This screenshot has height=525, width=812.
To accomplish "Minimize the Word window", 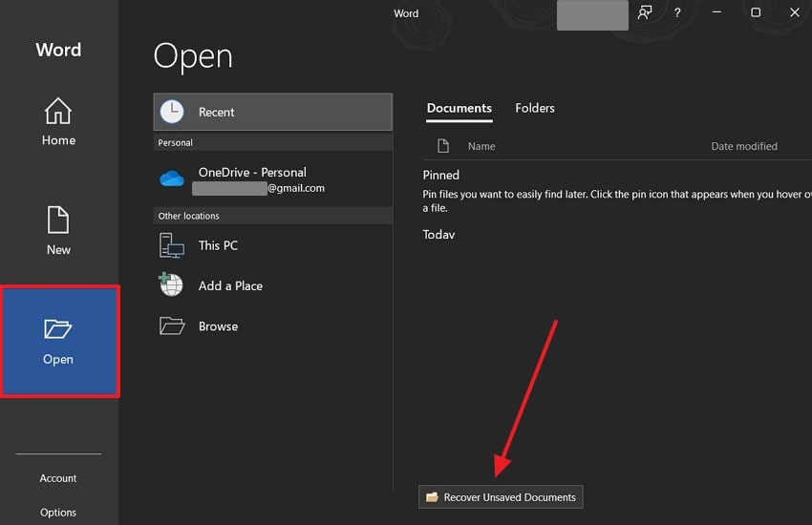I will [x=716, y=12].
